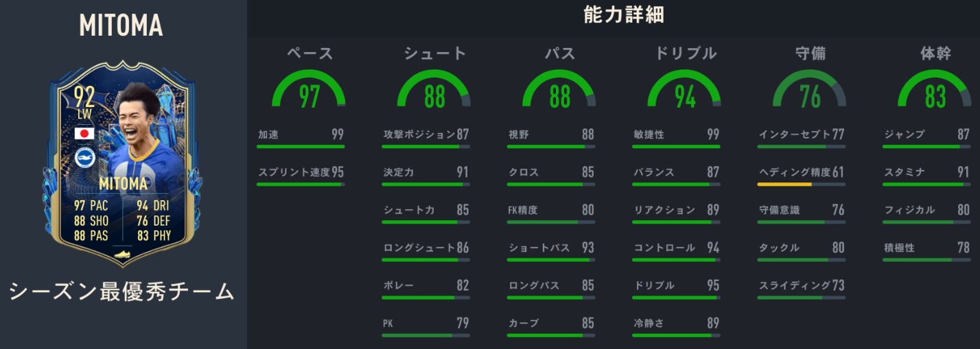Click the シュート 88 gauge
The image size is (980, 349).
[x=434, y=91]
